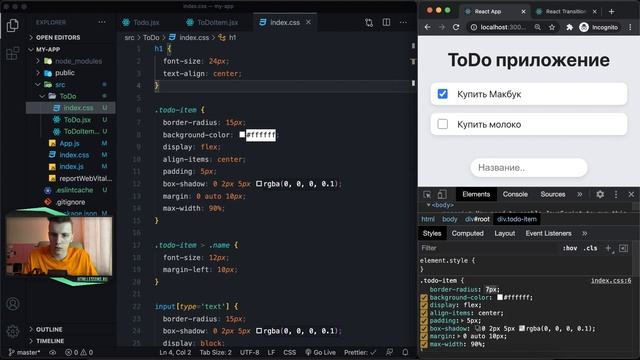Disable the box-shadow property in DevTools
The image size is (640, 360).
424,329
